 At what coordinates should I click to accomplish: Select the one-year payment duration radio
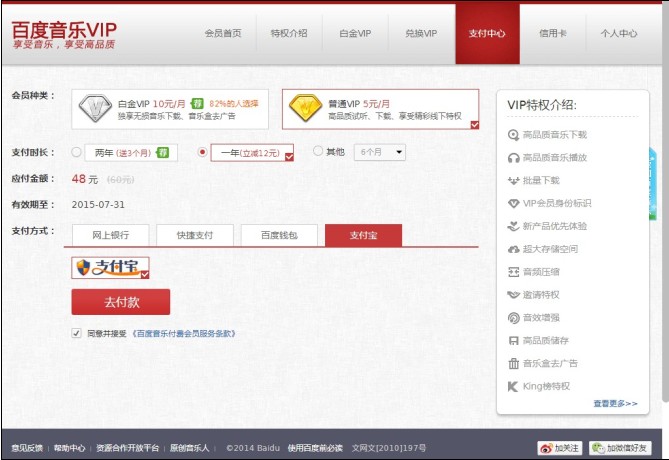pyautogui.click(x=203, y=152)
